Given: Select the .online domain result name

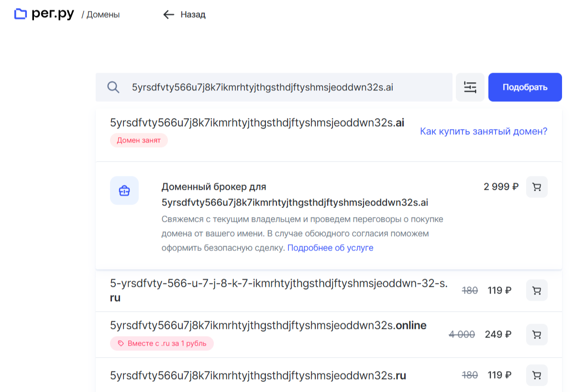Looking at the screenshot, I should [268, 326].
